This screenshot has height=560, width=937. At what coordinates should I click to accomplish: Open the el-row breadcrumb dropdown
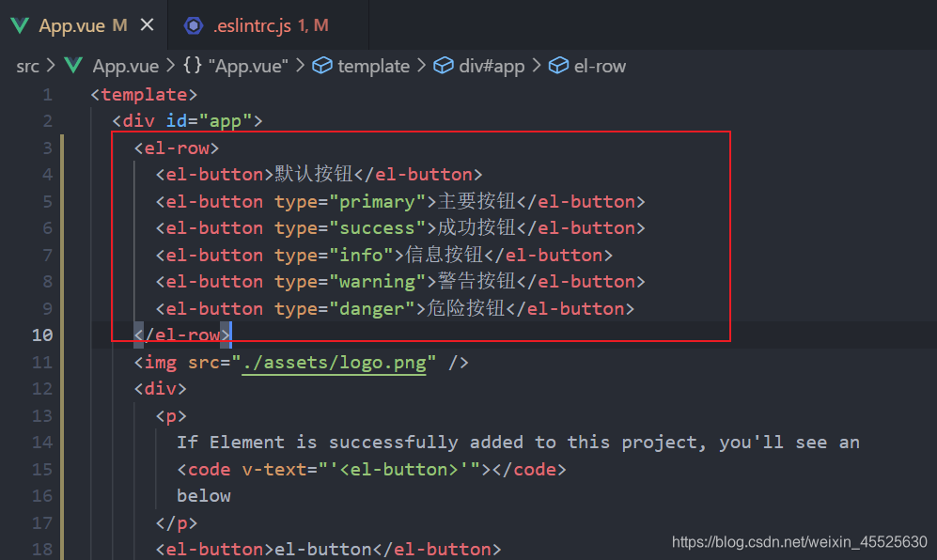pos(600,66)
